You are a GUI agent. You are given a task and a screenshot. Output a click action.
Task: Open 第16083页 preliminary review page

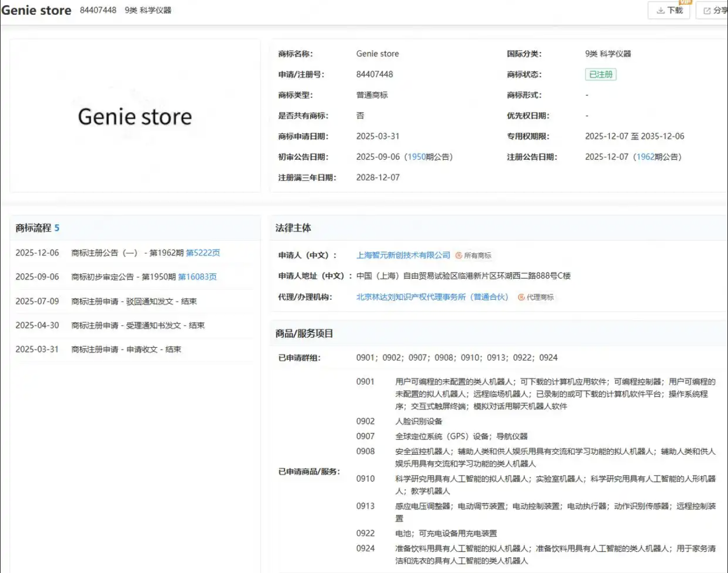coord(197,276)
